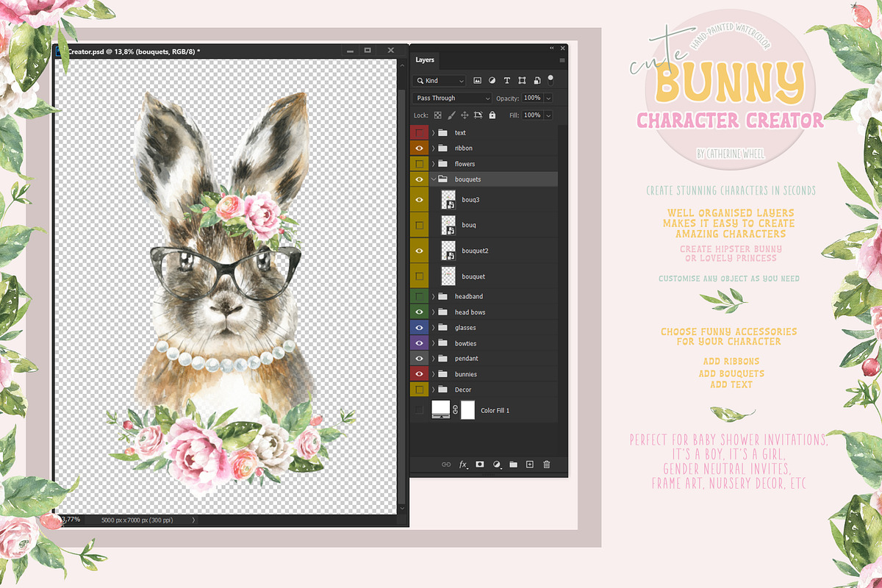Hide the bouquet2 layer

point(420,251)
